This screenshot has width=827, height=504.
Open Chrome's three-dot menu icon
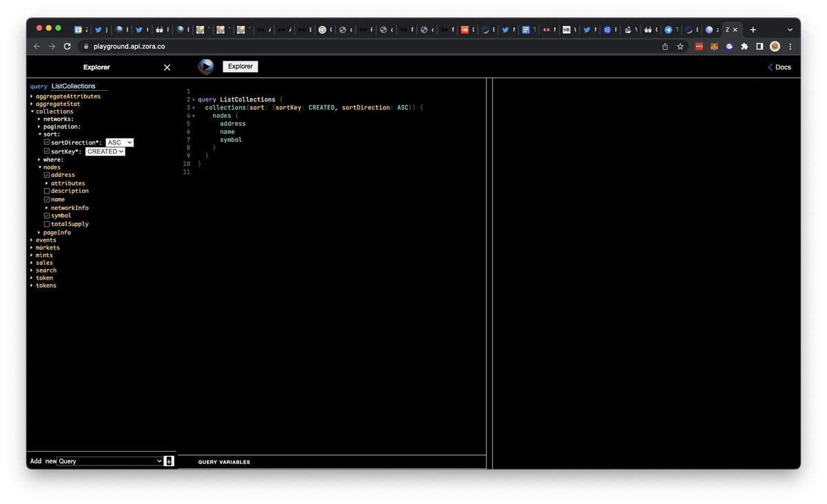(790, 45)
